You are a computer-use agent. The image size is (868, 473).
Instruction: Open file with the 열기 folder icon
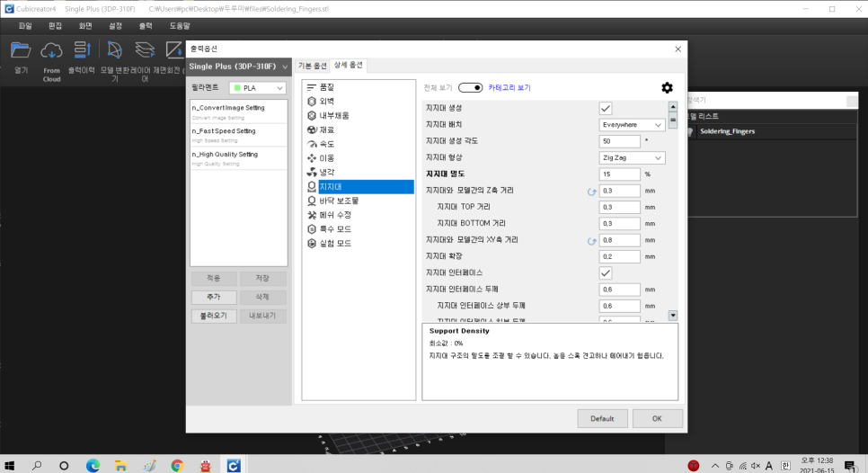(21, 50)
